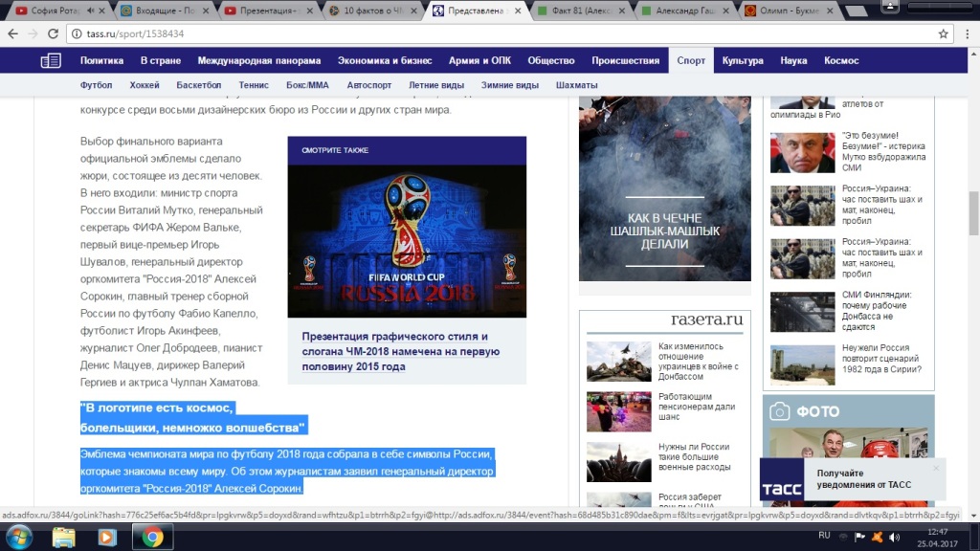Open the TASS sections menu icon
This screenshot has height=551, width=980.
(x=51, y=60)
